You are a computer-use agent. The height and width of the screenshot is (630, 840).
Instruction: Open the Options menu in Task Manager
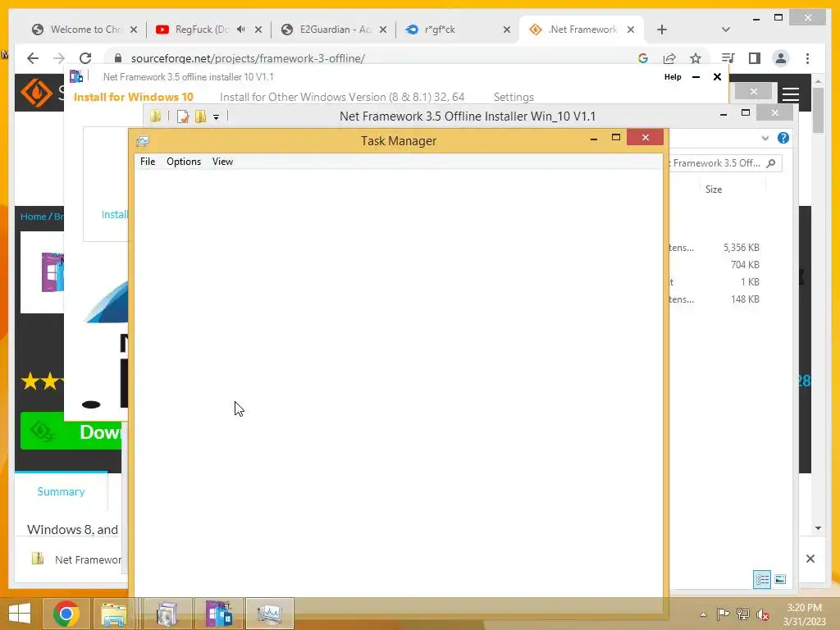point(184,162)
